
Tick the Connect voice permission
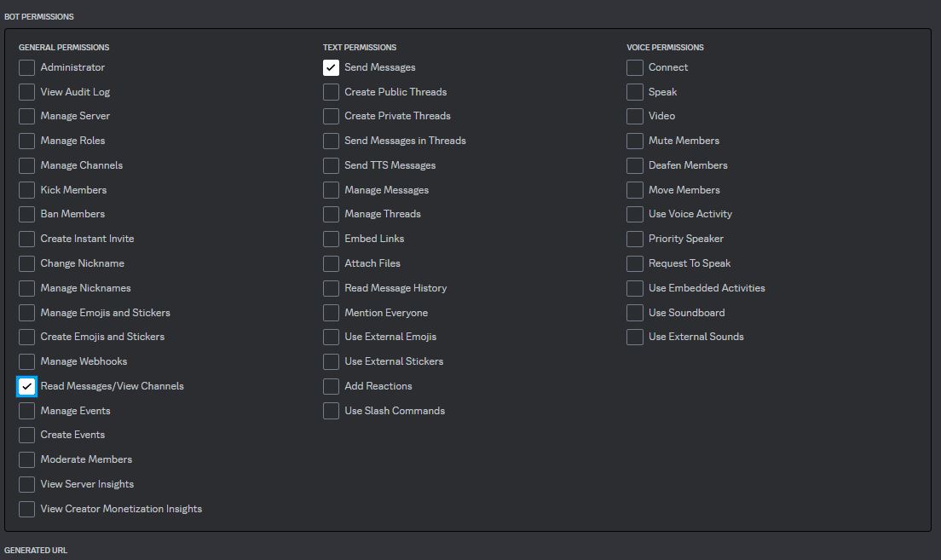pos(634,67)
